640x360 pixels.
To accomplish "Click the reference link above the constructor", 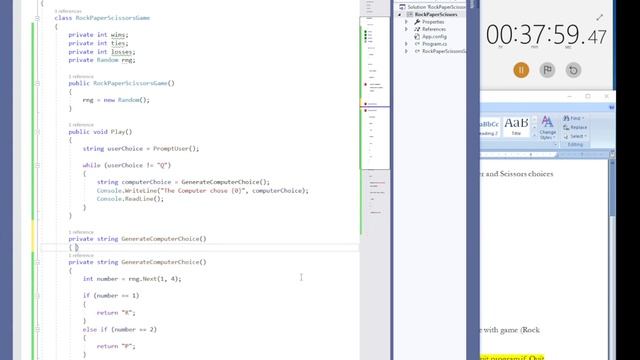I will tap(81, 76).
